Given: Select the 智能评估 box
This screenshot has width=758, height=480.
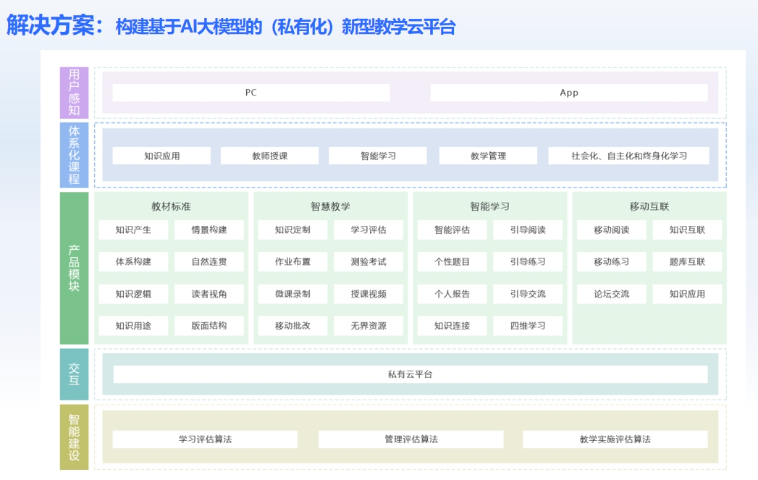Looking at the screenshot, I should (x=452, y=230).
